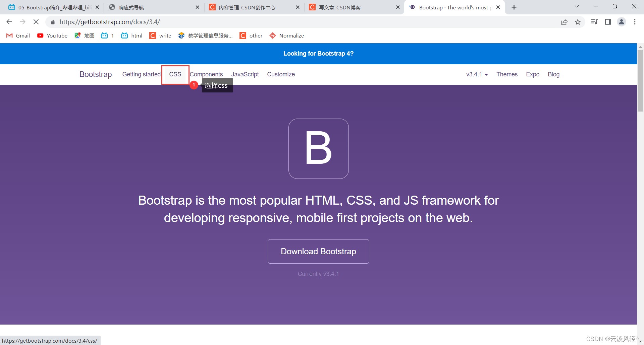This screenshot has height=345, width=644.
Task: Open Normalize bookmark
Action: pos(287,36)
